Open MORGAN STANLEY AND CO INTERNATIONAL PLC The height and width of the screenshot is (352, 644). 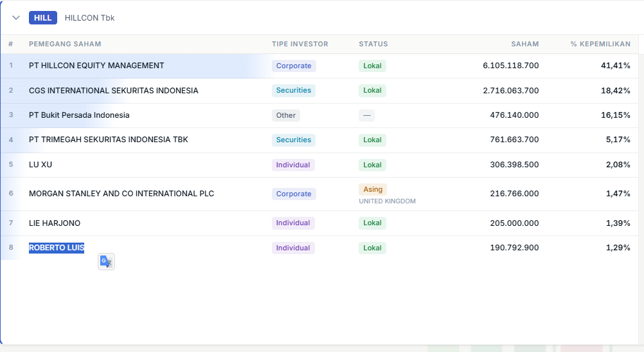[x=121, y=194]
